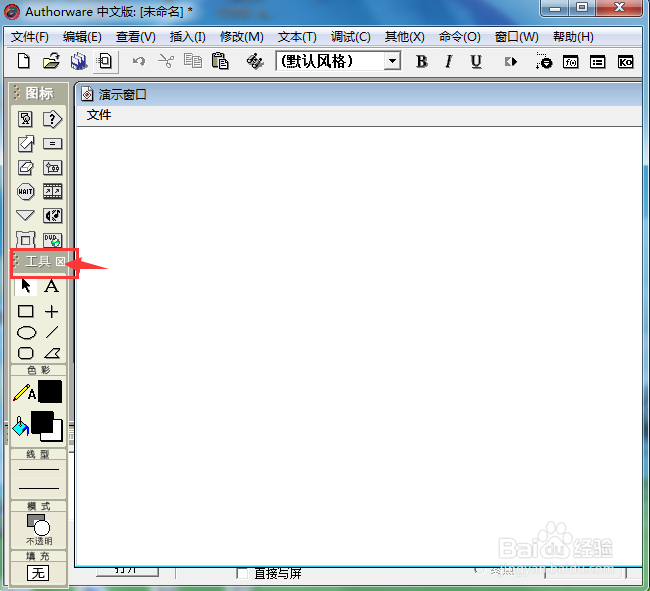Toggle the 直接写屏 checkbox
The image size is (650, 591).
pyautogui.click(x=243, y=574)
